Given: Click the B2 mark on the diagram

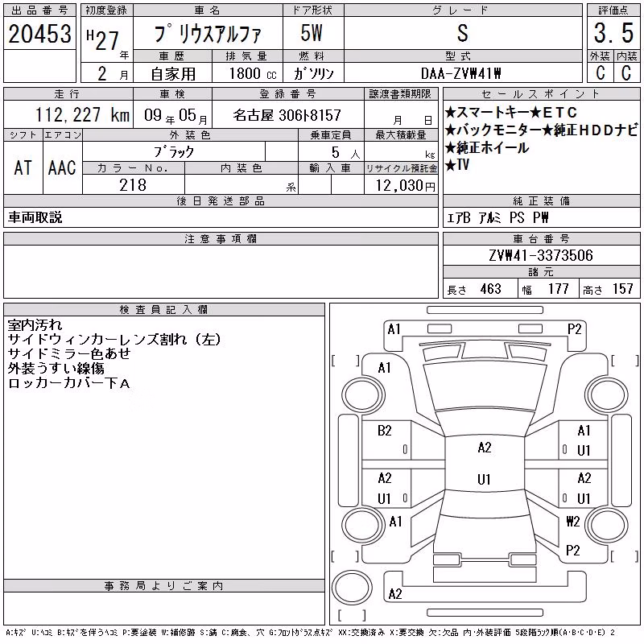Looking at the screenshot, I should click(x=385, y=431).
